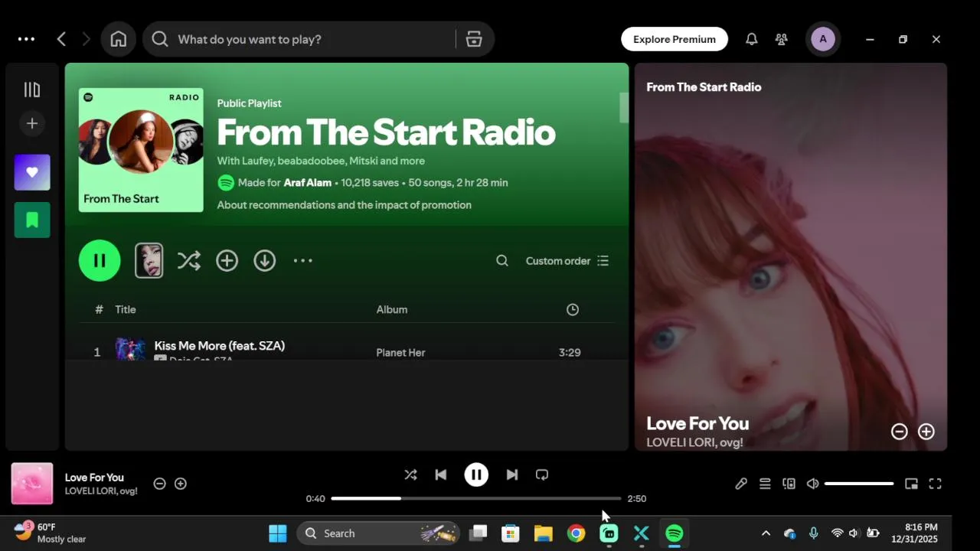The height and width of the screenshot is (551, 980).
Task: Open the Windows Start menu
Action: 278,533
